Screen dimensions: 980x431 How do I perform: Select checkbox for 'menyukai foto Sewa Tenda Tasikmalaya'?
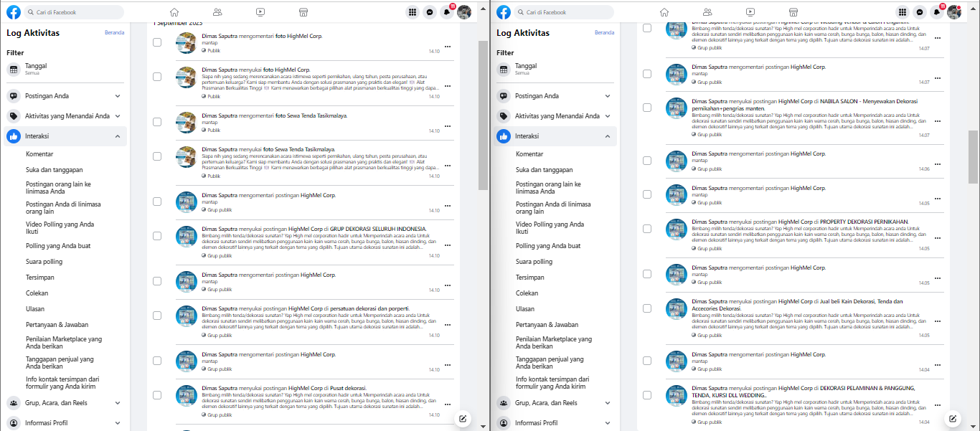coord(157,156)
